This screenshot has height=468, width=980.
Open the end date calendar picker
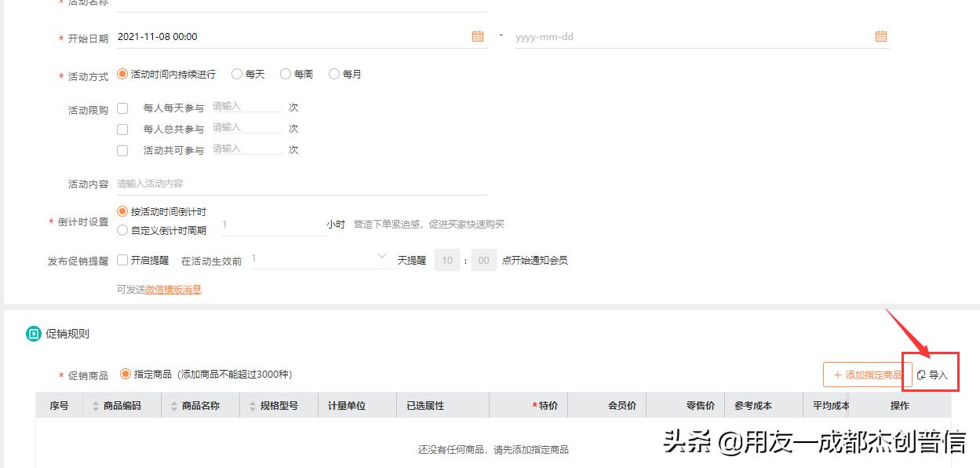click(x=880, y=36)
